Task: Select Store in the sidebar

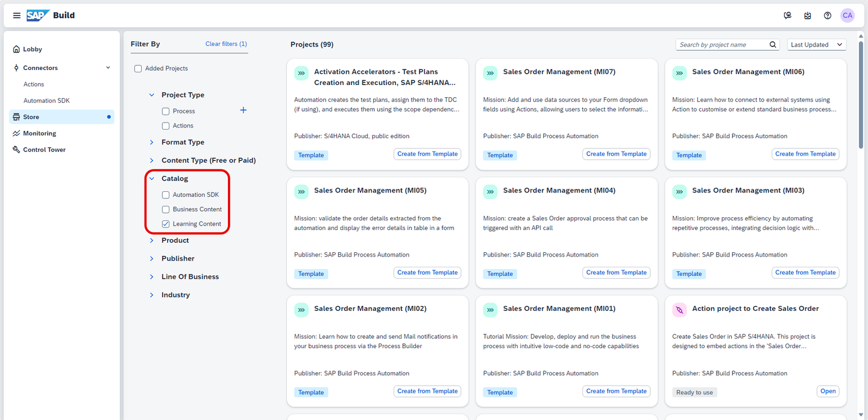Action: pyautogui.click(x=61, y=117)
